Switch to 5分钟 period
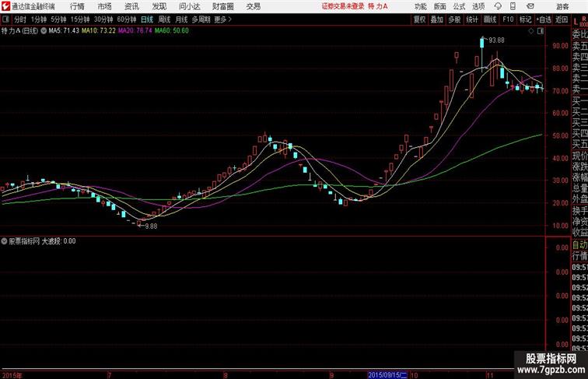 click(x=58, y=19)
